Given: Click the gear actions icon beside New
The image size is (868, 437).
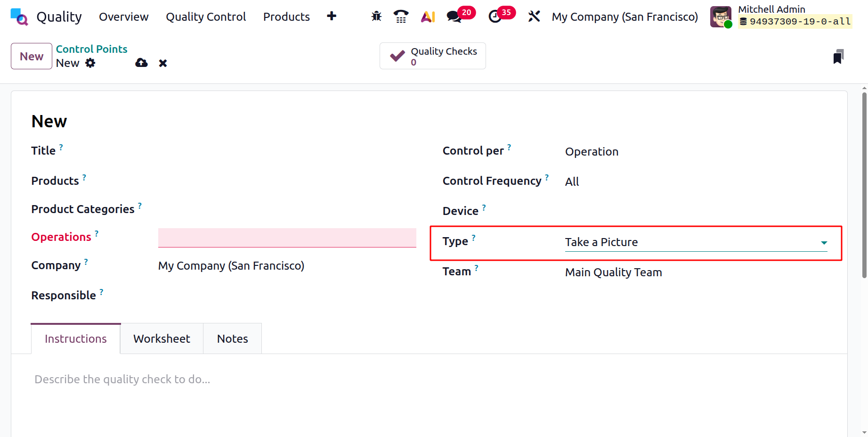Looking at the screenshot, I should pos(90,63).
